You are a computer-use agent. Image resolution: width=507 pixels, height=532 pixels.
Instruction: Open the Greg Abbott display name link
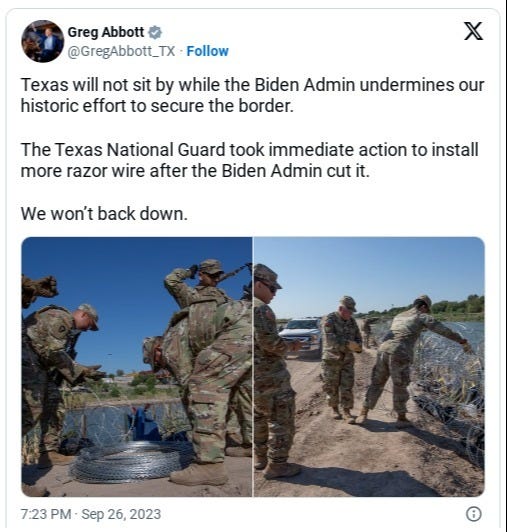[106, 32]
